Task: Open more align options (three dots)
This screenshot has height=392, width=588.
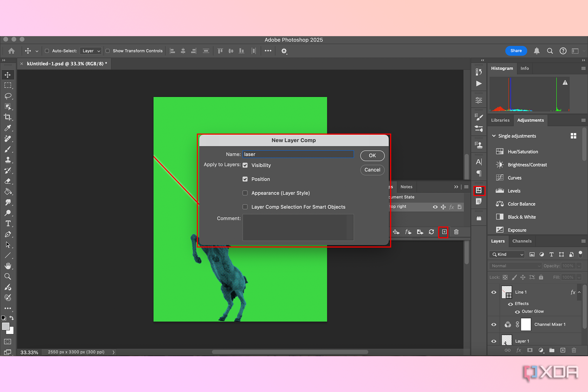Action: tap(268, 51)
